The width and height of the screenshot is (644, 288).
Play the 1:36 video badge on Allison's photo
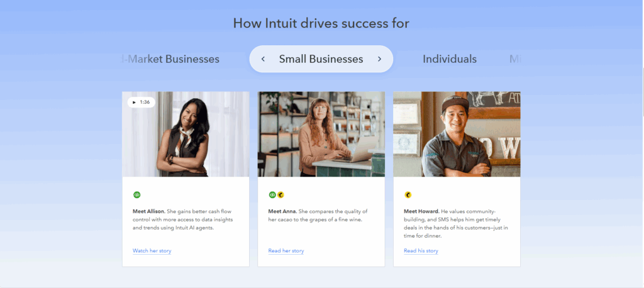141,102
